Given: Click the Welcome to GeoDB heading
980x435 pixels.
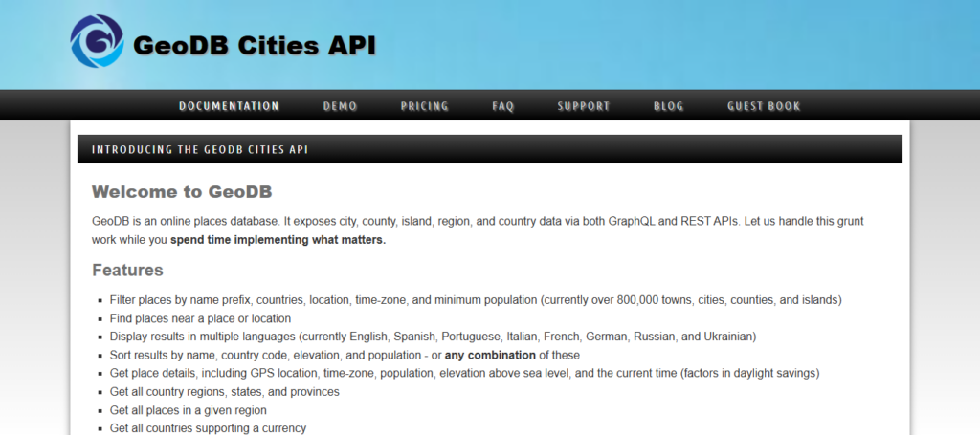Looking at the screenshot, I should click(182, 191).
